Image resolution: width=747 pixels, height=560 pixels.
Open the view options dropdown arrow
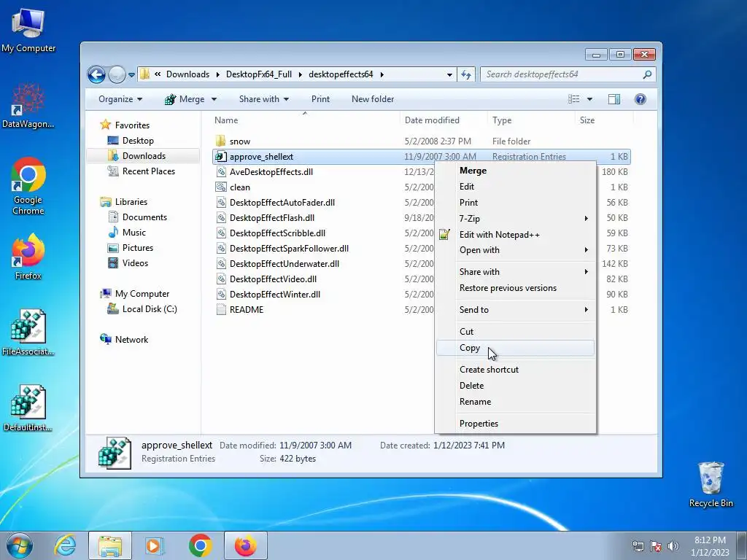[589, 99]
